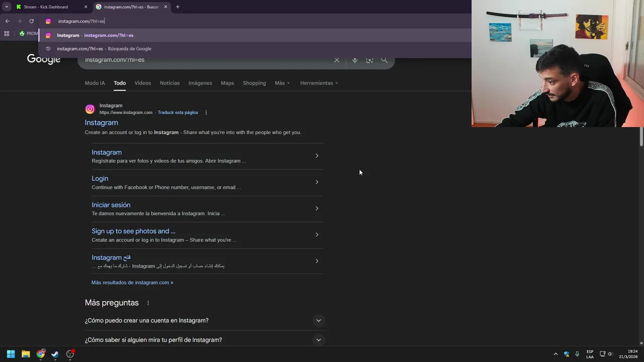Start voice search with the microphone icon
The height and width of the screenshot is (362, 644).
click(x=355, y=60)
